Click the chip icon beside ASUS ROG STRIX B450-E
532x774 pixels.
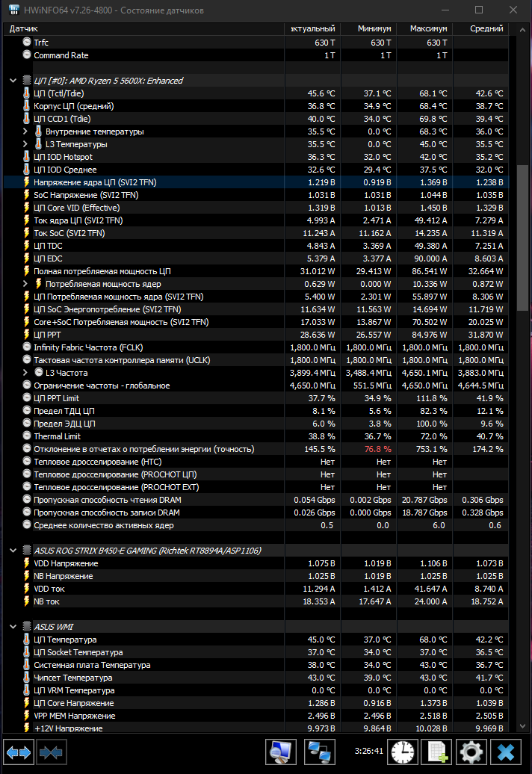(27, 551)
